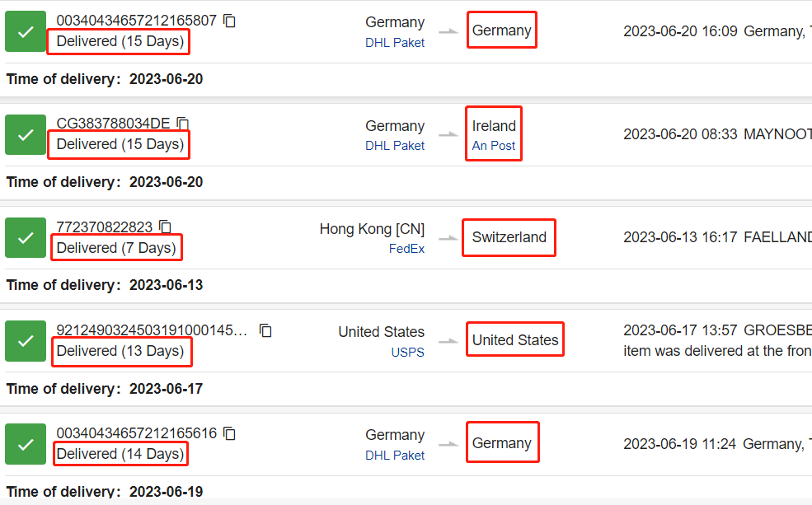
Task: Open the FedEx carrier link
Action: [x=406, y=249]
